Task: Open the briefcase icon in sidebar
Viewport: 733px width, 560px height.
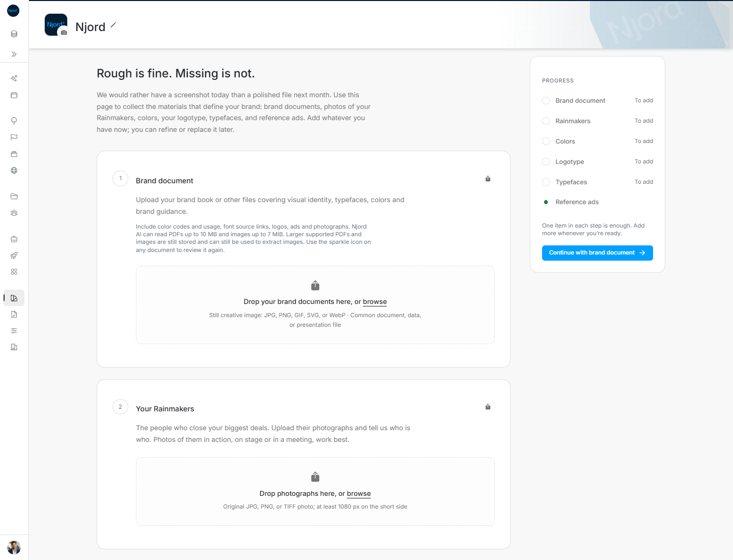Action: [14, 239]
